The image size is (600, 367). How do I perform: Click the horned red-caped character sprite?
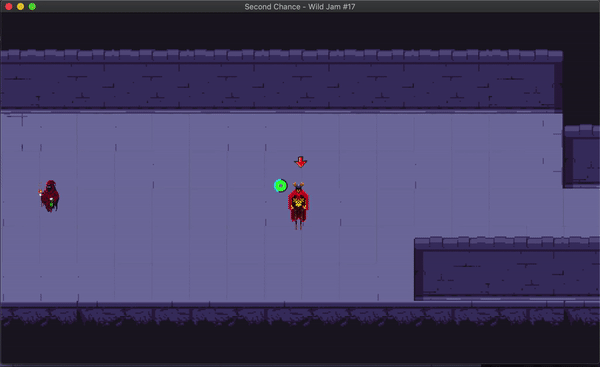(x=298, y=206)
